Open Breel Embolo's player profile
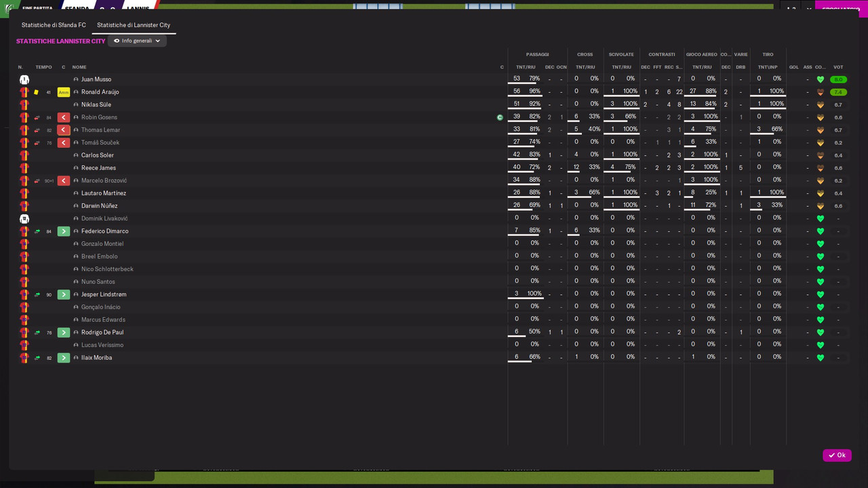Viewport: 868px width, 488px height. (x=100, y=257)
